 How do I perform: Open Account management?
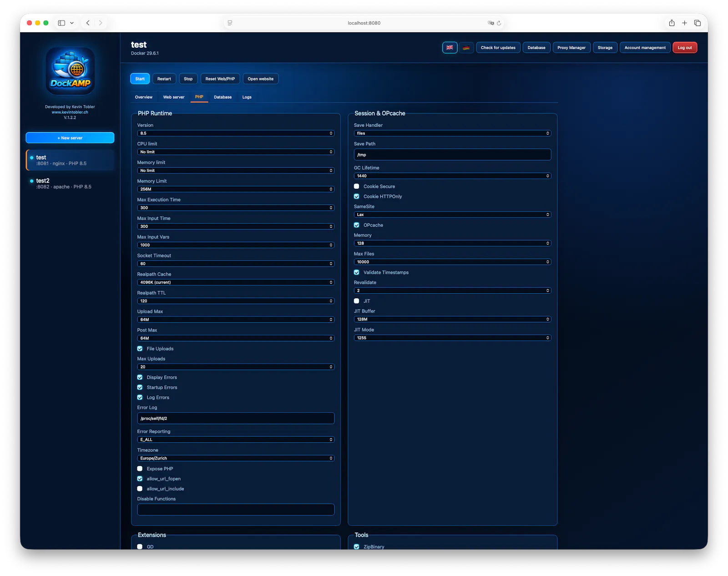(645, 47)
